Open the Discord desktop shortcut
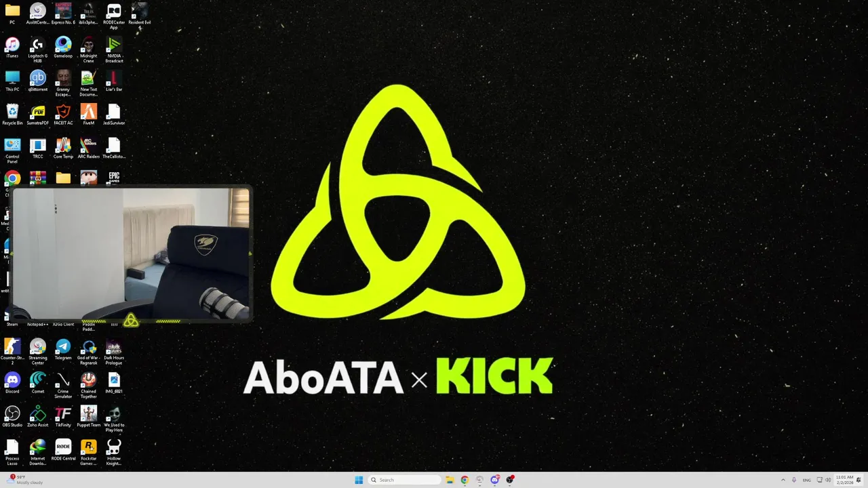 point(12,384)
